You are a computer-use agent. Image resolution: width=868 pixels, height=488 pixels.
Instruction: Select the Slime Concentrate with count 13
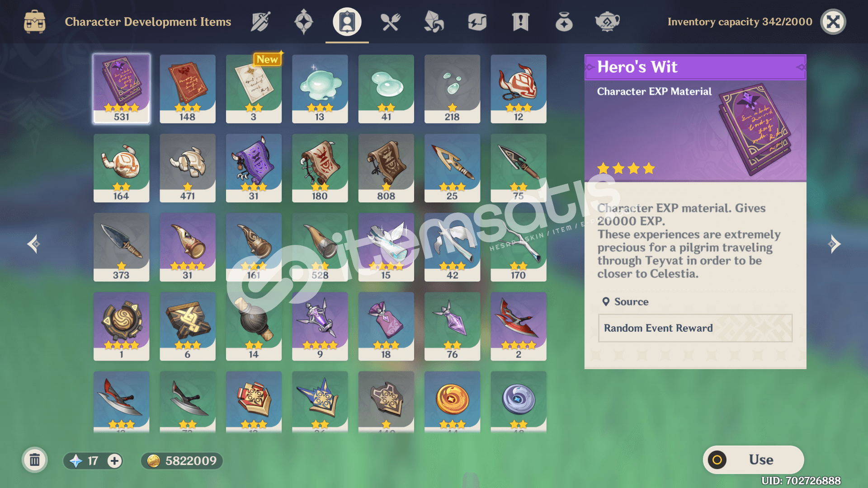click(x=320, y=89)
